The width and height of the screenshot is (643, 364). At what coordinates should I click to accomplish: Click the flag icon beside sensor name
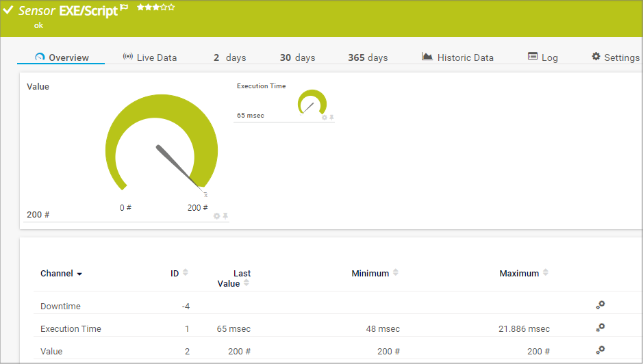point(124,8)
